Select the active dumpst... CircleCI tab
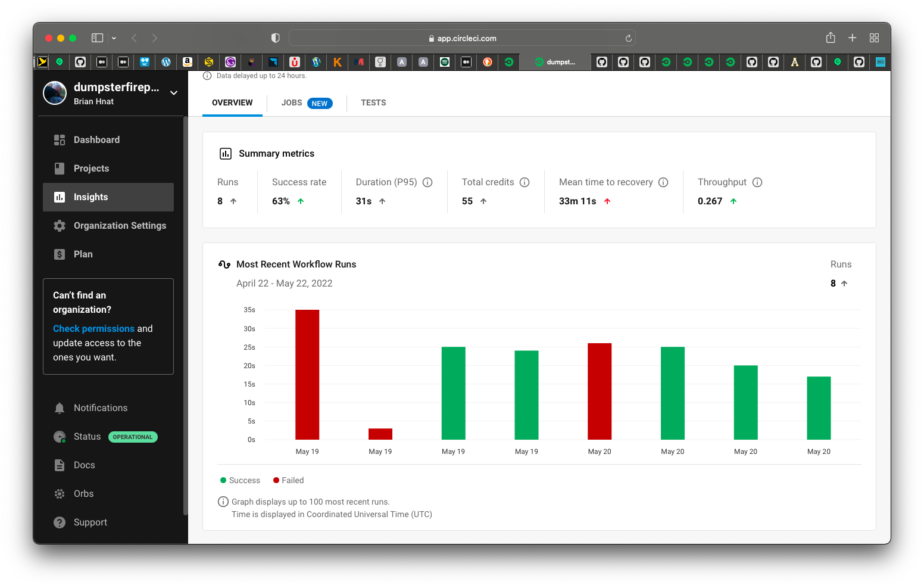The width and height of the screenshot is (924, 588). click(x=555, y=62)
